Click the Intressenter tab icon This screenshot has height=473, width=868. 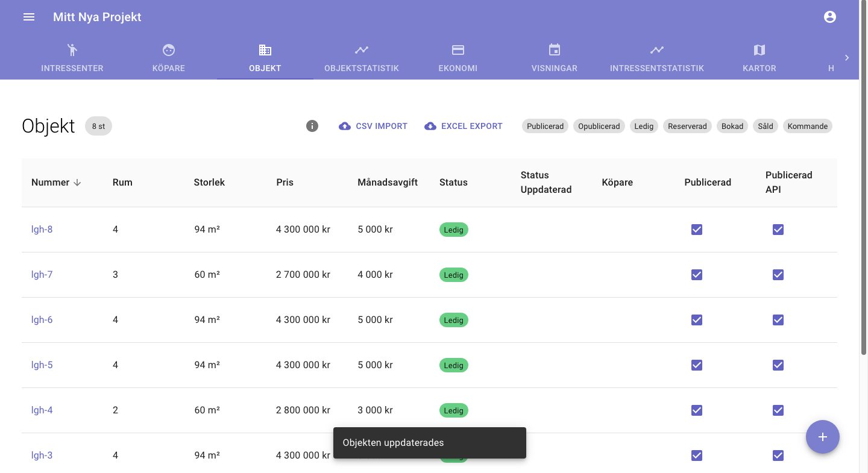72,50
